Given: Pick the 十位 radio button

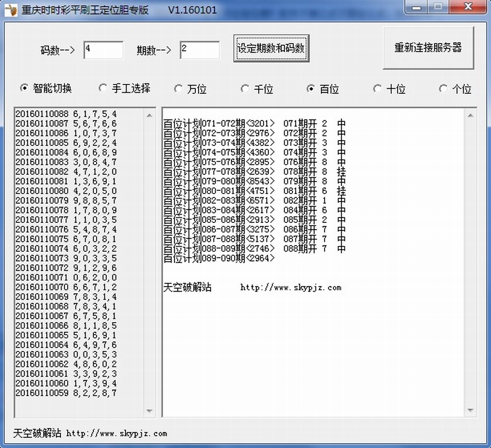Looking at the screenshot, I should (378, 89).
